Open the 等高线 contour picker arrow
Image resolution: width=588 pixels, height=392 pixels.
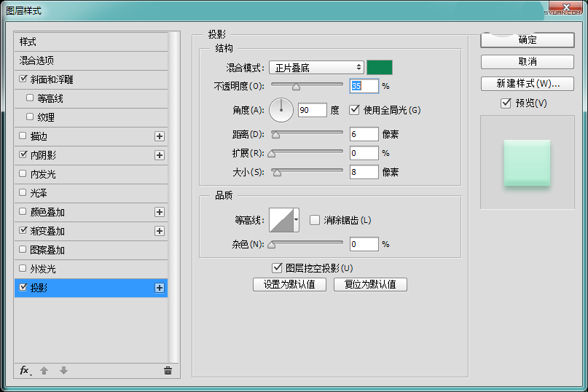point(297,220)
